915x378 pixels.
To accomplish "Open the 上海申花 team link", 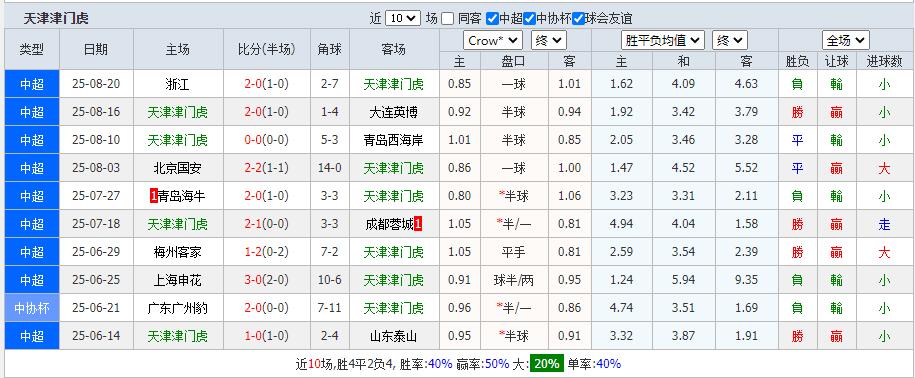I will coord(178,280).
